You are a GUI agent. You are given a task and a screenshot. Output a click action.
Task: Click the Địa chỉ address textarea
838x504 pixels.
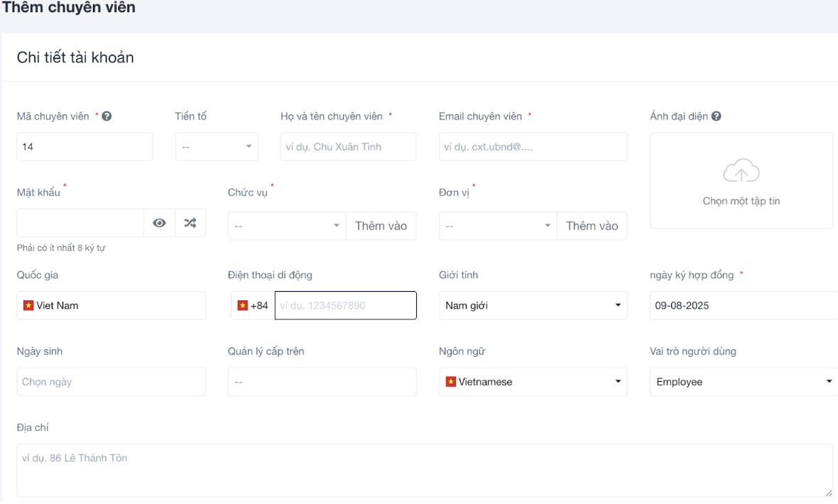click(x=424, y=470)
